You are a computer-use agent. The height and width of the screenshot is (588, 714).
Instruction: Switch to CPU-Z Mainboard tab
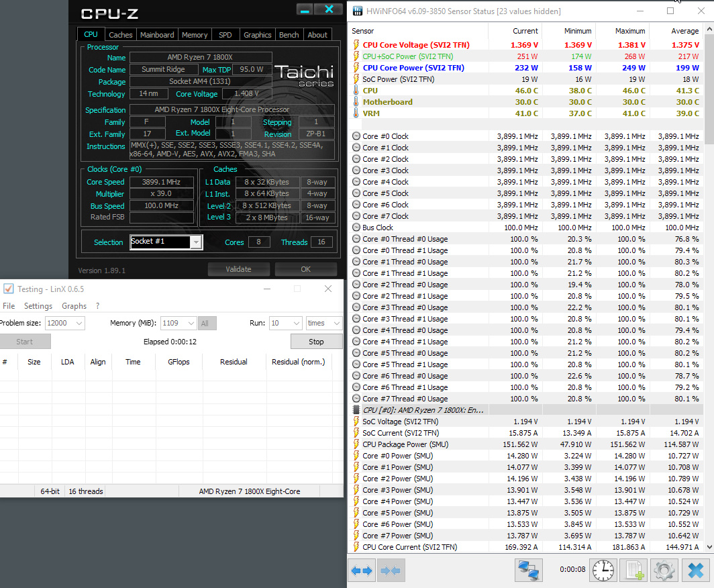point(157,35)
